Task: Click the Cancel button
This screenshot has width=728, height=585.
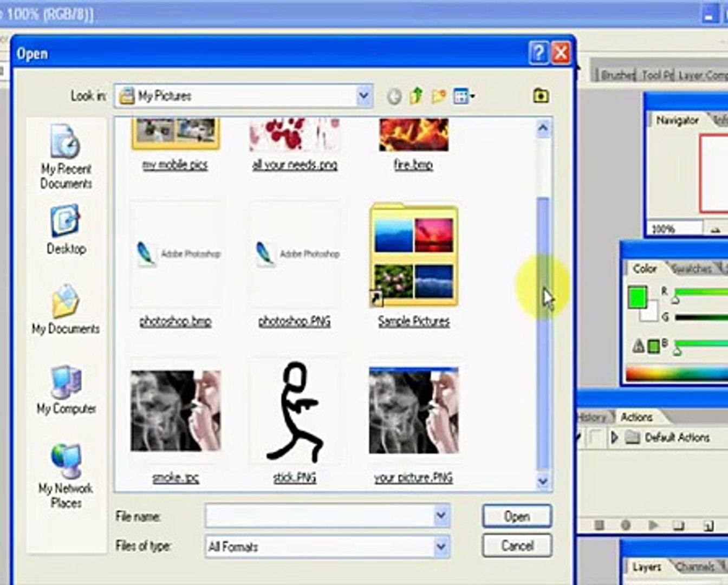Action: [x=517, y=545]
